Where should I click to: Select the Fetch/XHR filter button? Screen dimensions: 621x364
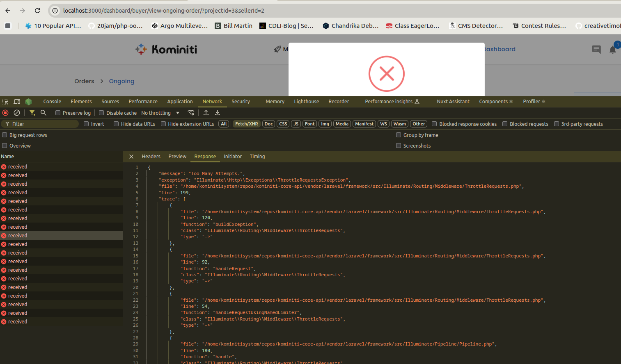pyautogui.click(x=246, y=124)
